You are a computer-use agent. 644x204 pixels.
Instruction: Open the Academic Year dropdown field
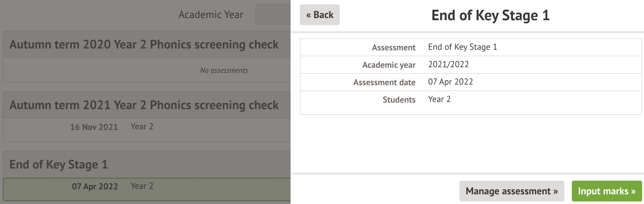point(273,14)
